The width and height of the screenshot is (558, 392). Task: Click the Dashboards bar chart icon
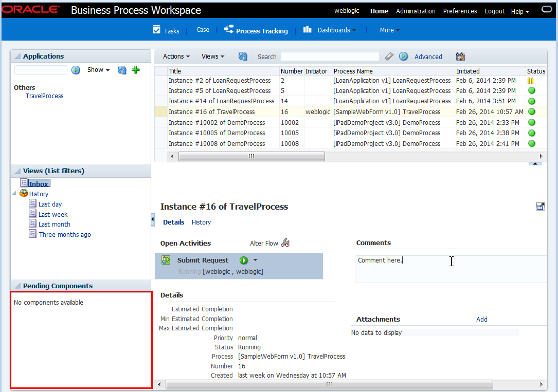308,29
